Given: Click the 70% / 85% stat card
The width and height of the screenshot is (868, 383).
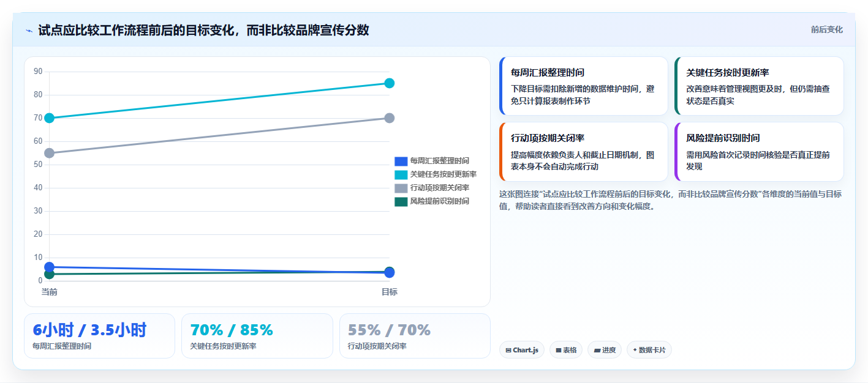Looking at the screenshot, I should [257, 336].
